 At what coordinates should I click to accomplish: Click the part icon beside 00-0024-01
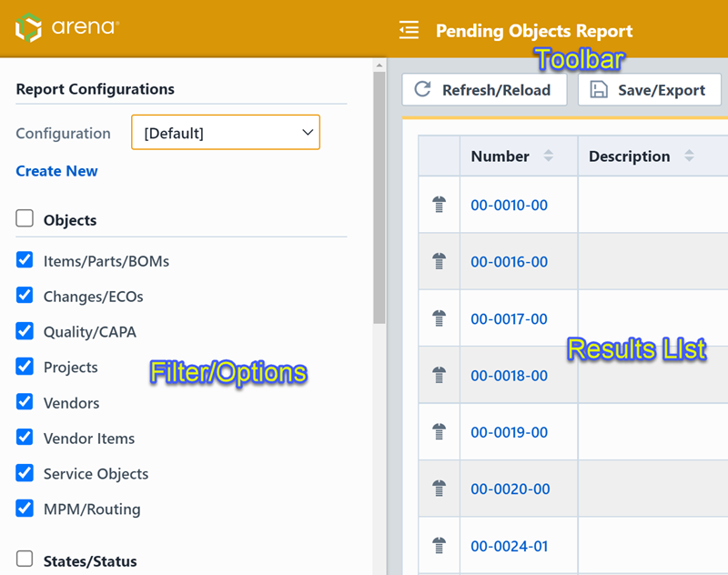tap(440, 545)
